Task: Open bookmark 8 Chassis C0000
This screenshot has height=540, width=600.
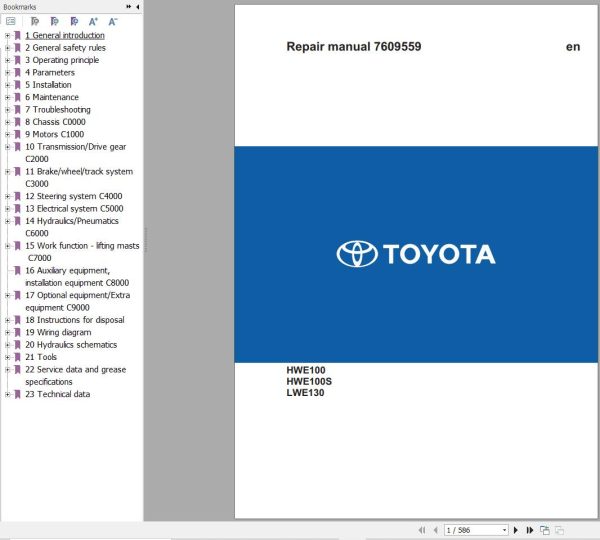Action: click(55, 122)
